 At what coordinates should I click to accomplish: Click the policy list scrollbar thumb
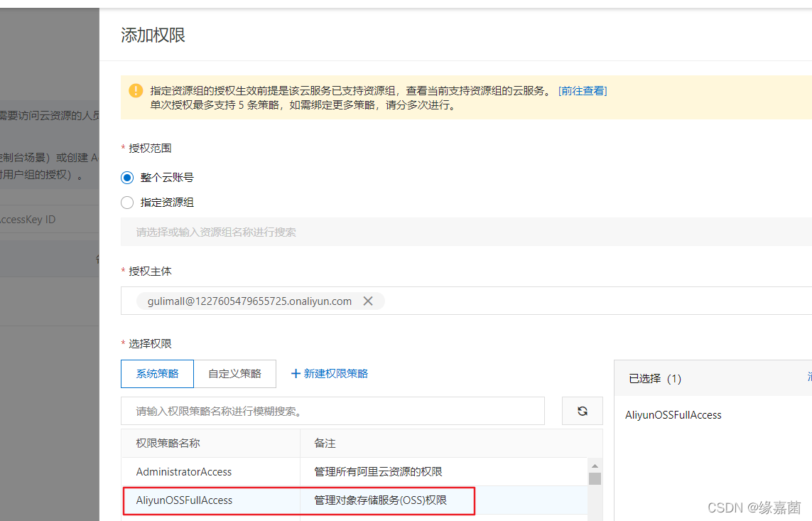pyautogui.click(x=595, y=478)
